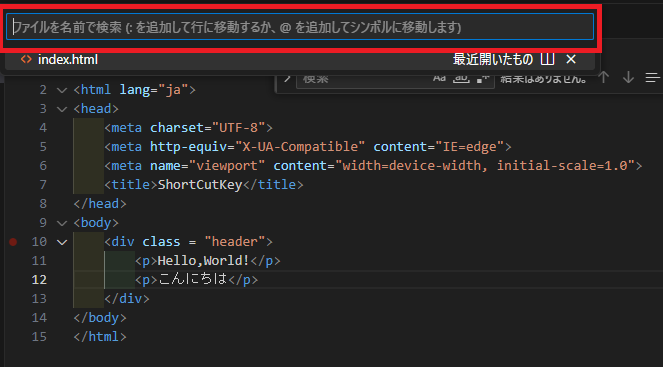Click the ShortCutKey title text

(x=200, y=185)
